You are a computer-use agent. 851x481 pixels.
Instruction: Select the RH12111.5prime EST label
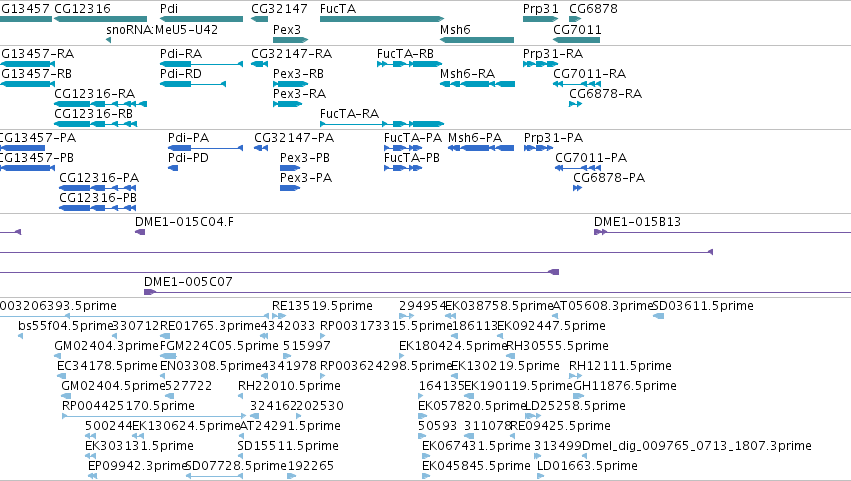click(620, 366)
